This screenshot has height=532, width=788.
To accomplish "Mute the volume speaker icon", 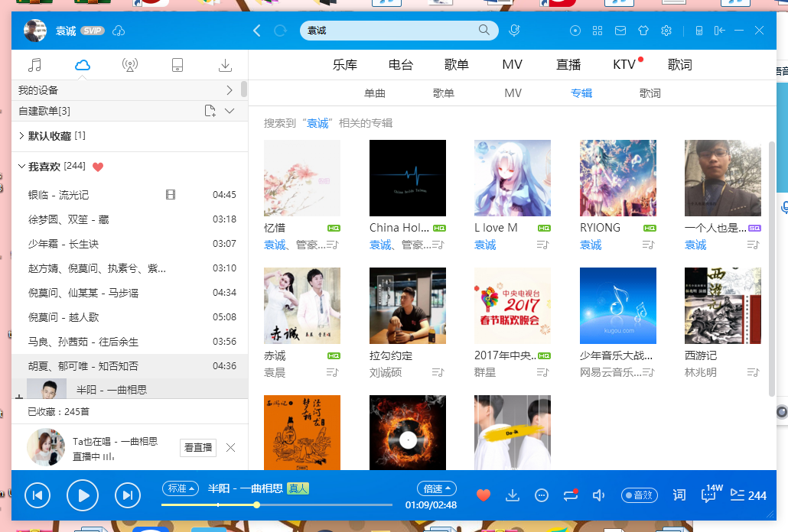I will tap(598, 496).
